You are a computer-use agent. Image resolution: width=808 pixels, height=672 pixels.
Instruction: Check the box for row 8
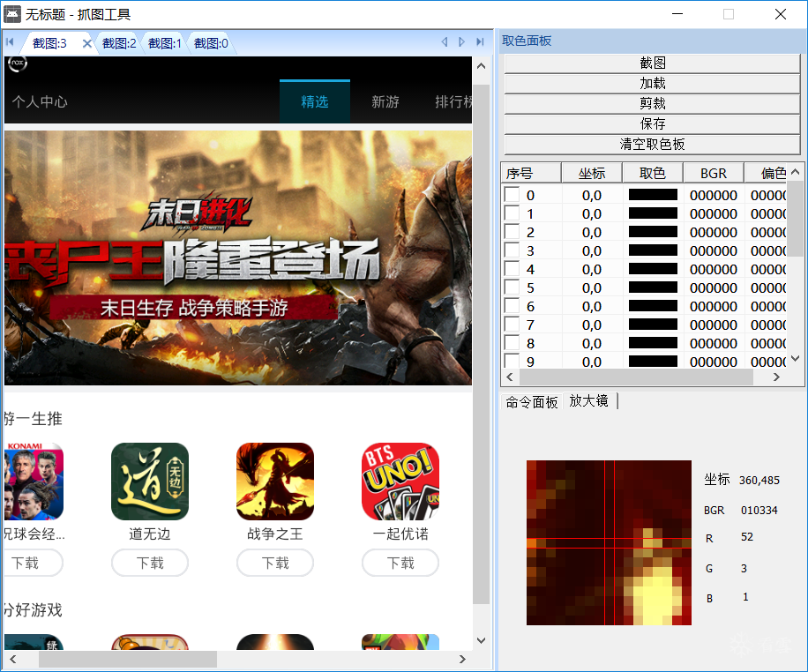(x=512, y=343)
